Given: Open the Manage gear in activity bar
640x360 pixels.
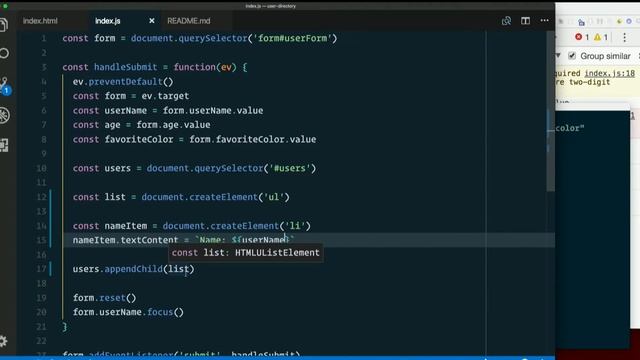Looking at the screenshot, I should tap(3, 341).
